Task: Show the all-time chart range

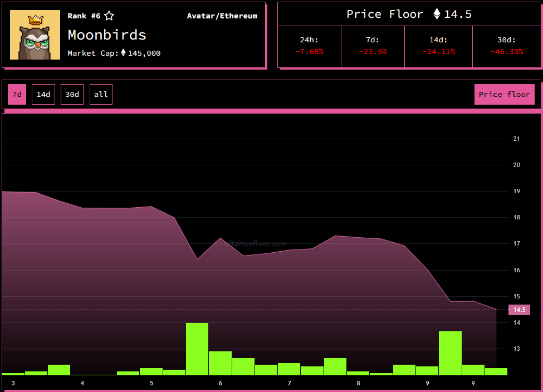Action: 101,94
